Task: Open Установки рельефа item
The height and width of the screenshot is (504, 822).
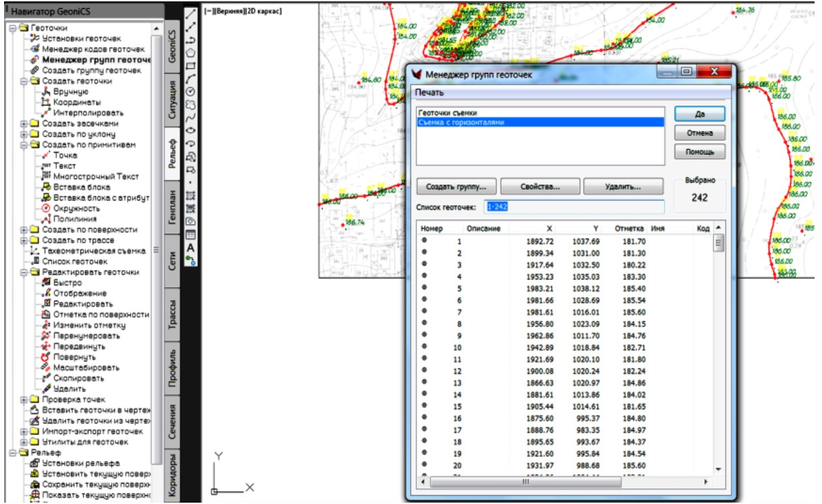Action: coord(80,463)
